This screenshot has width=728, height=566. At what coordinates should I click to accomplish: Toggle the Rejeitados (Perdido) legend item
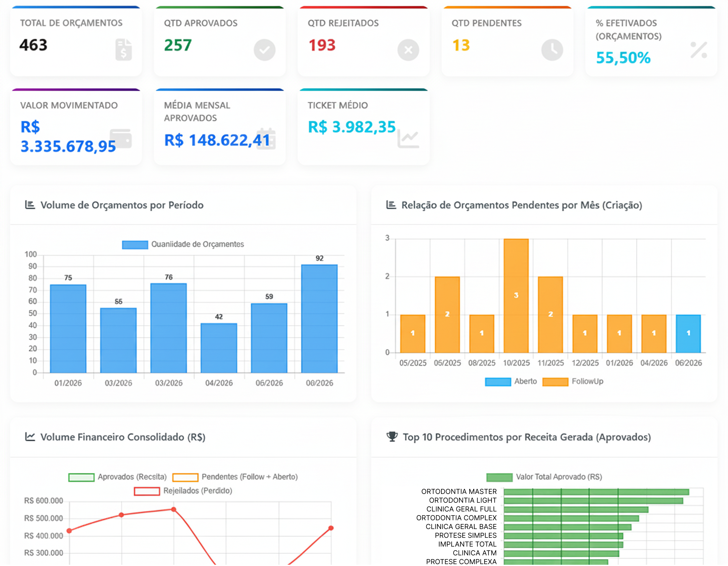[183, 491]
